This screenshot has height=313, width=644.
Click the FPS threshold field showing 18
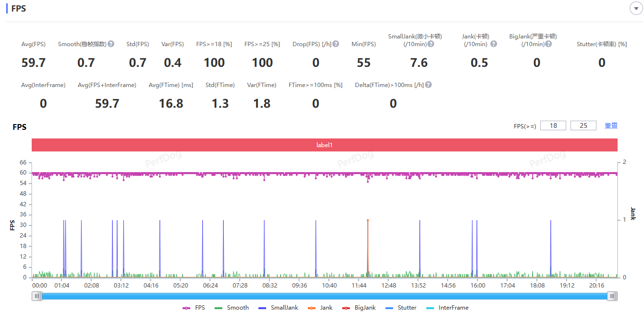click(553, 125)
